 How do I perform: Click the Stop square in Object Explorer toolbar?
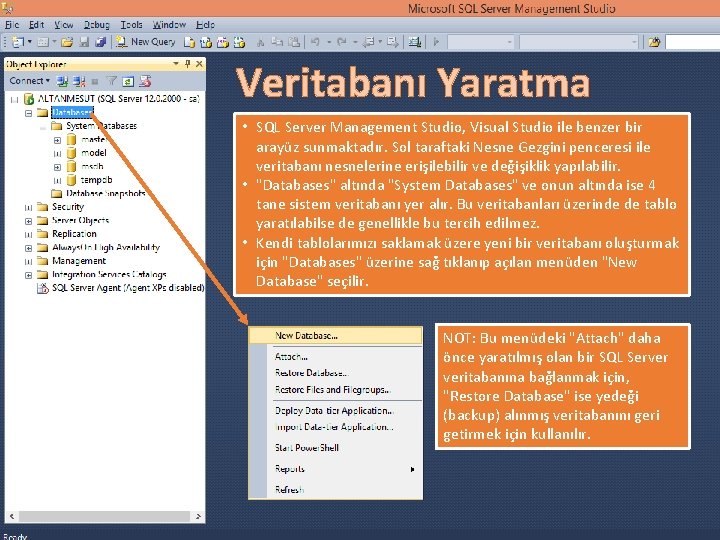pos(95,82)
